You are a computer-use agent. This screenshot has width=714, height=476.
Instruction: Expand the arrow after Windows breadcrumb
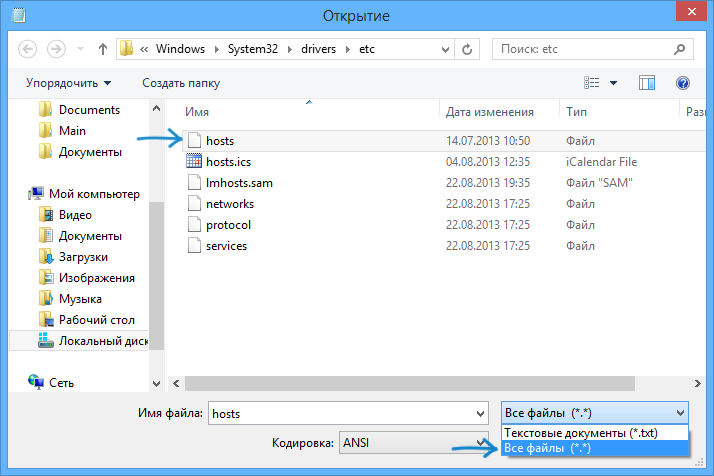217,49
